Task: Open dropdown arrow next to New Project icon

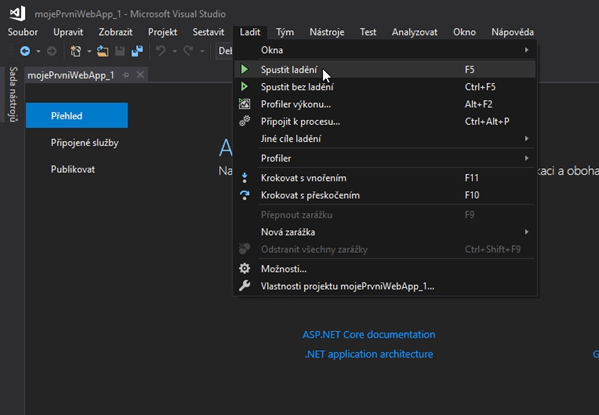Action: coord(89,51)
